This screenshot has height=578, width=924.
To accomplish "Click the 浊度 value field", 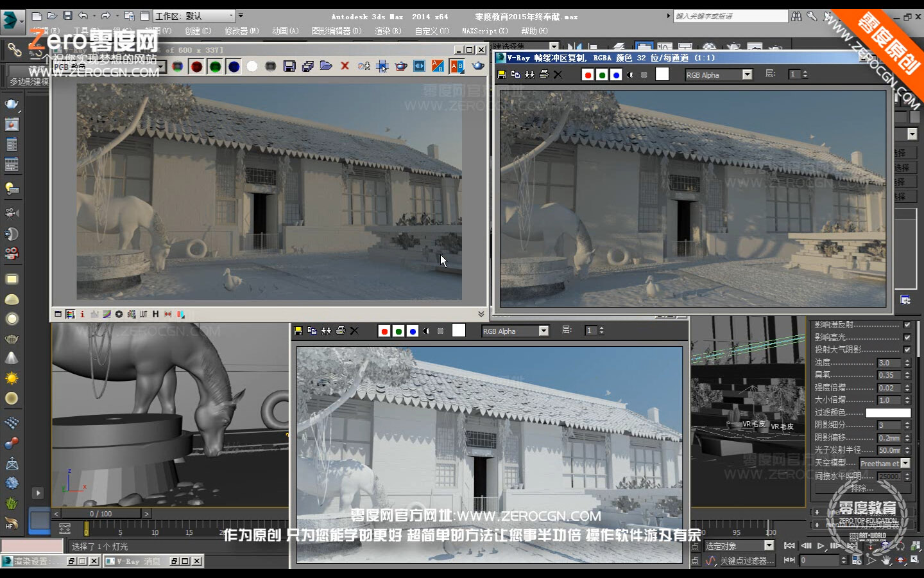I will coord(890,363).
